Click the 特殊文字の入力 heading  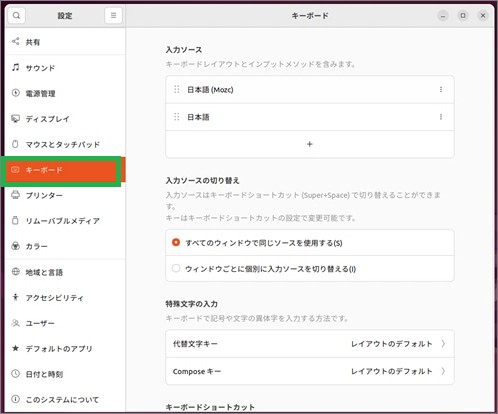(x=191, y=304)
